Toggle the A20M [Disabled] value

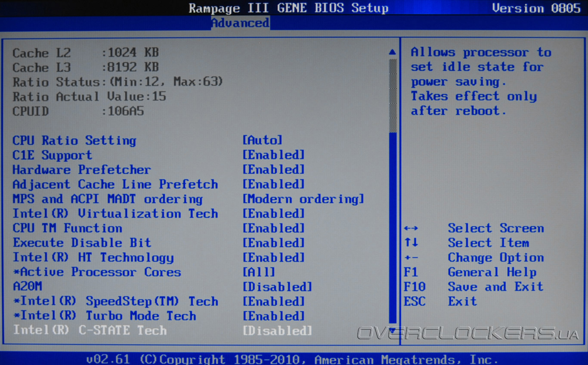(x=277, y=287)
